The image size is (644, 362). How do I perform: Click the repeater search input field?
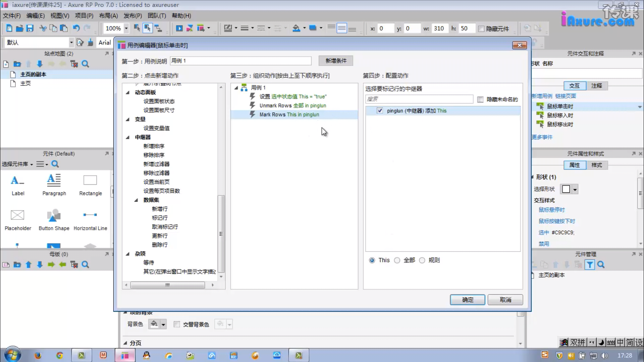tap(419, 99)
